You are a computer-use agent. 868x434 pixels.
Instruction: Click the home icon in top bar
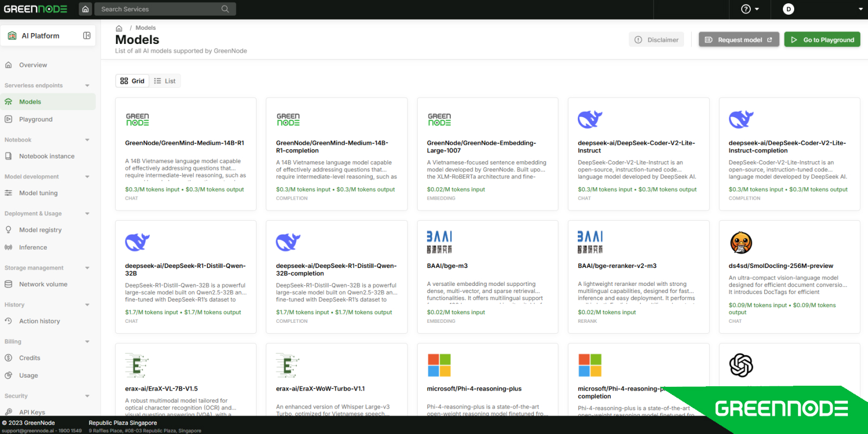pyautogui.click(x=85, y=9)
